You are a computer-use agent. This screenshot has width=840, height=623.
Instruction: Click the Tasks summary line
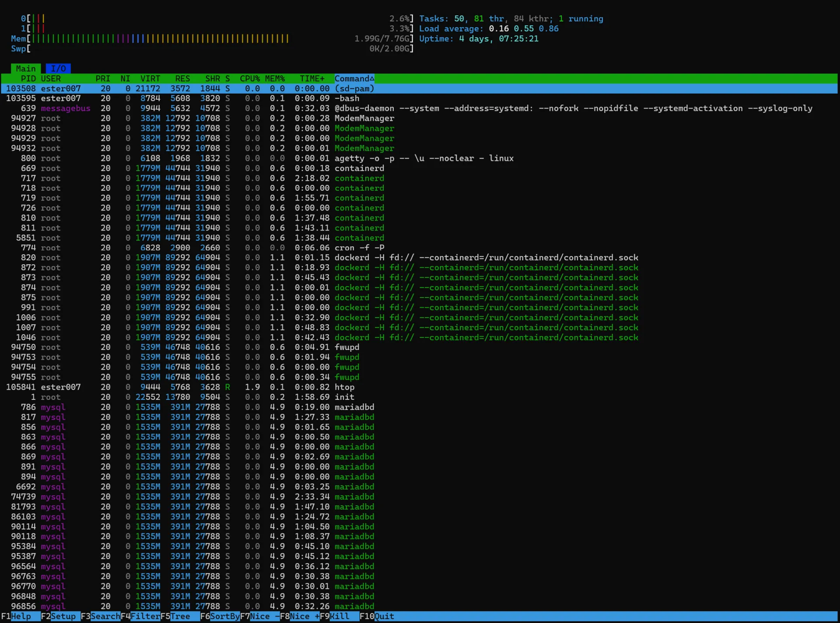point(511,19)
